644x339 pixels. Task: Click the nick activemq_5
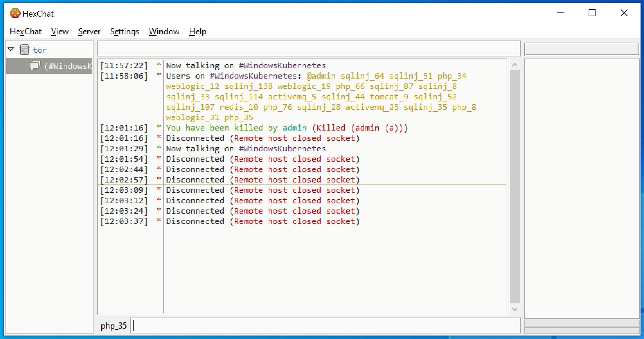tap(292, 97)
